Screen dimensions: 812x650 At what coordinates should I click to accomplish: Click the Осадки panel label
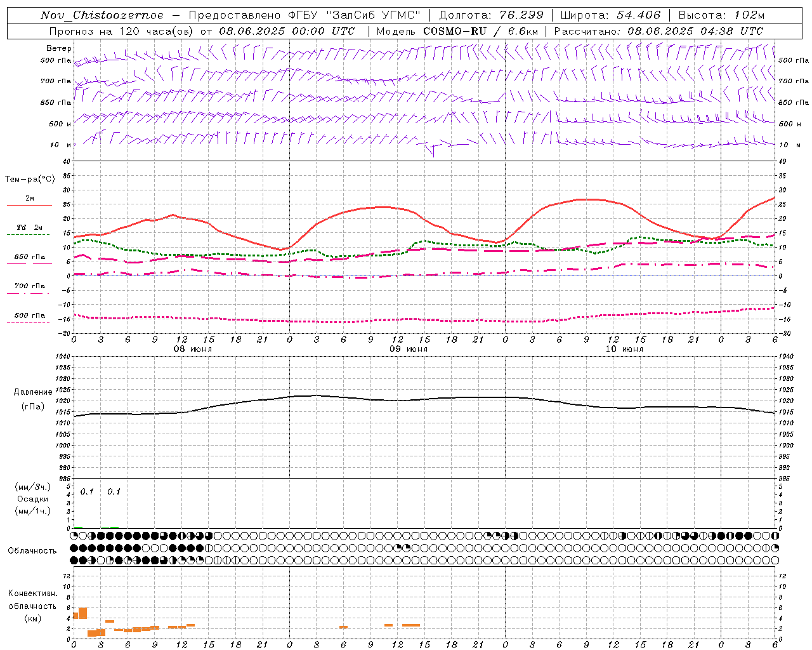(33, 499)
